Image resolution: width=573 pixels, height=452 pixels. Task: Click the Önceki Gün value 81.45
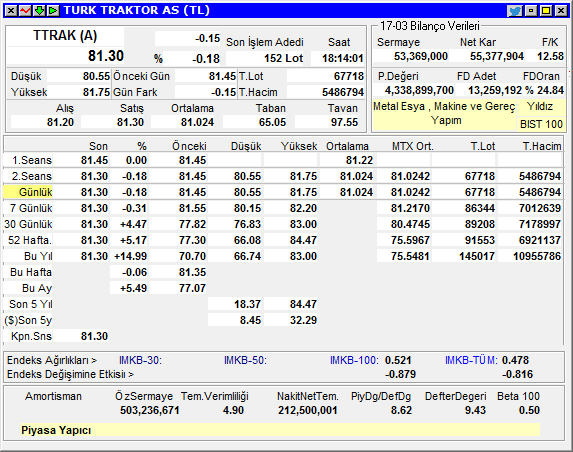pyautogui.click(x=223, y=76)
